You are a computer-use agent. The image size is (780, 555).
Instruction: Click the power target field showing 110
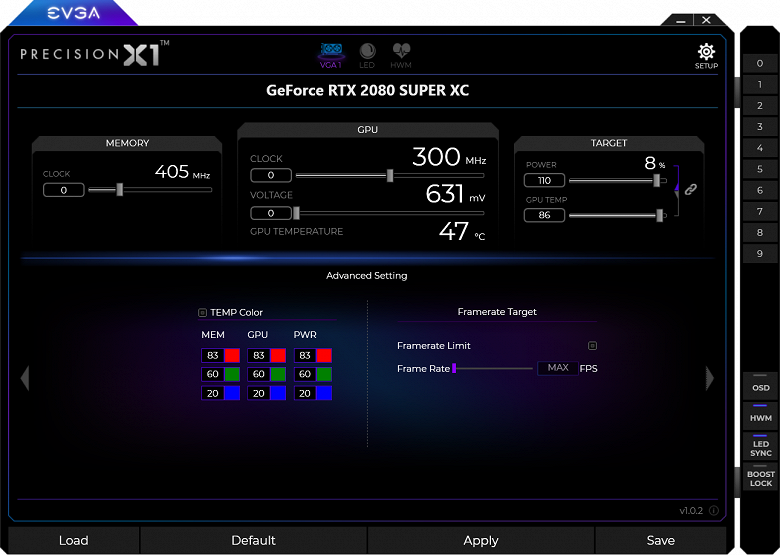pos(544,180)
